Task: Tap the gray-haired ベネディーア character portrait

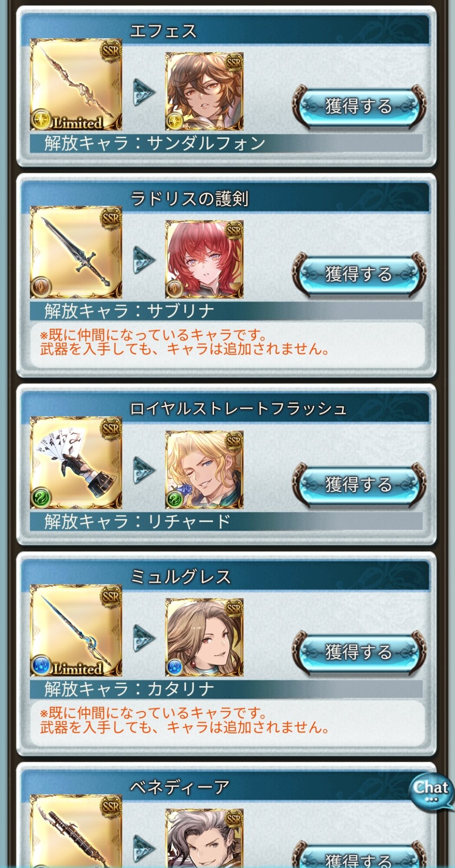Action: 204,838
